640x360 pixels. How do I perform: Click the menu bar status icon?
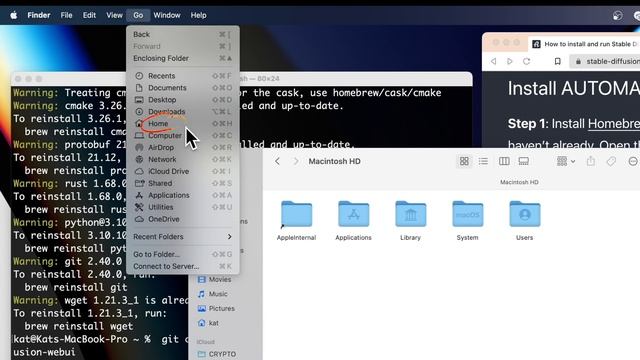(x=618, y=16)
